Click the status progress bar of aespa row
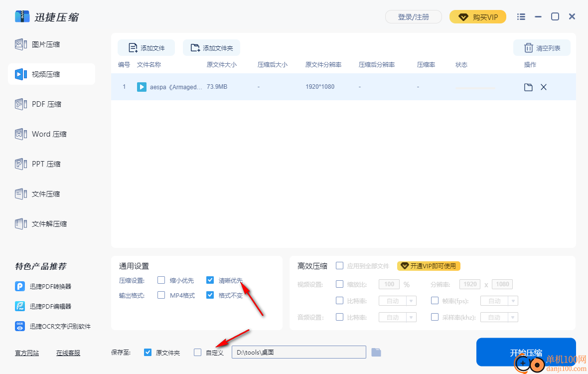Image resolution: width=588 pixels, height=374 pixels. coord(475,87)
